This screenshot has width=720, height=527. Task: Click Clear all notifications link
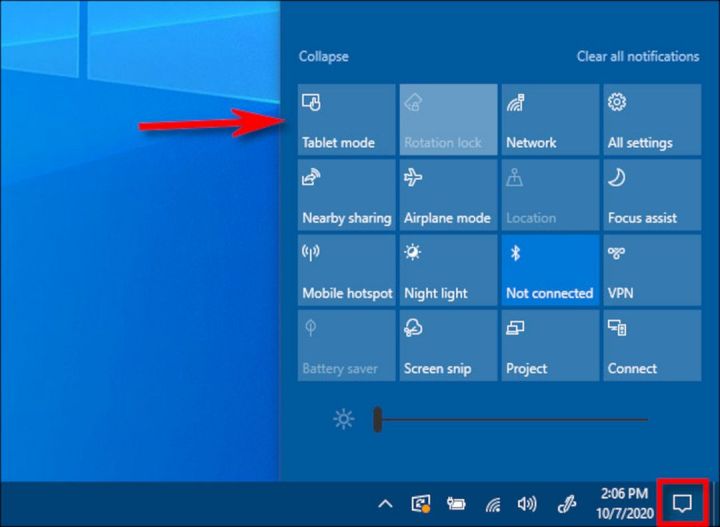point(637,57)
